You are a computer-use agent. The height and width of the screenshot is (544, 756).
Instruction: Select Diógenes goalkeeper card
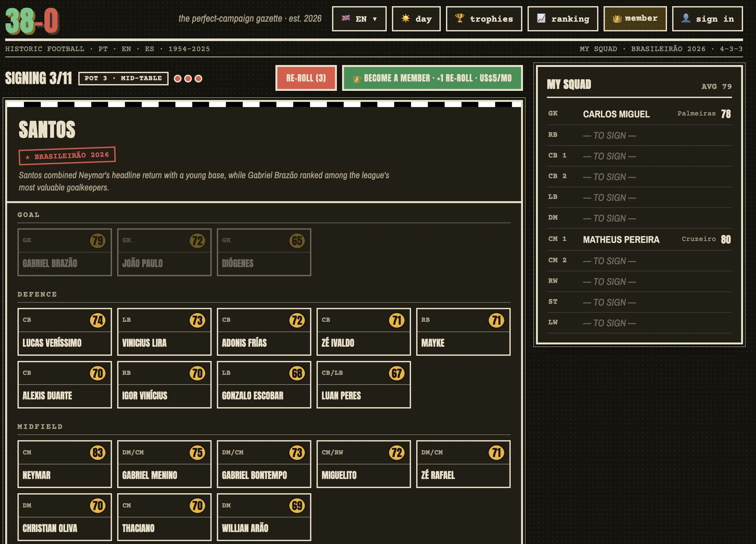pos(264,252)
